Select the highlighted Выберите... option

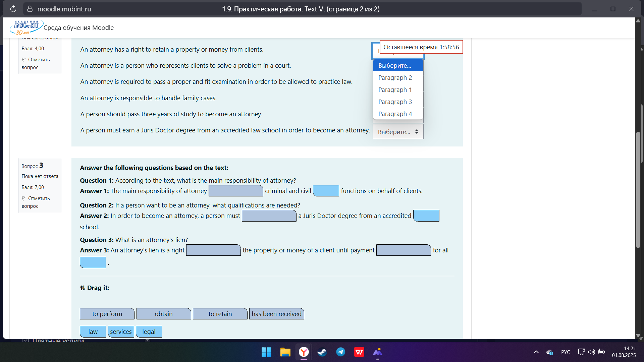click(x=395, y=66)
